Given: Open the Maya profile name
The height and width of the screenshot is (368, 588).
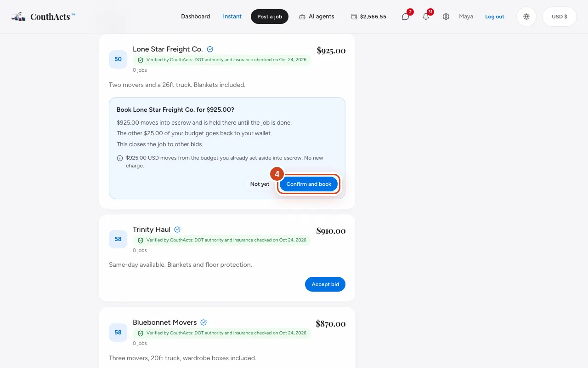Looking at the screenshot, I should click(466, 17).
